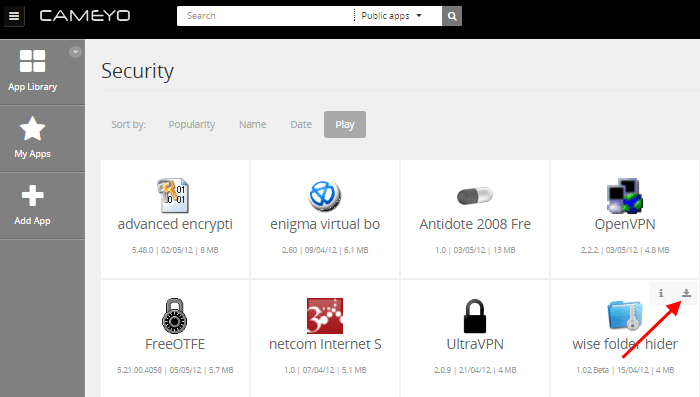
Task: Click Add App plus icon
Action: (x=33, y=196)
